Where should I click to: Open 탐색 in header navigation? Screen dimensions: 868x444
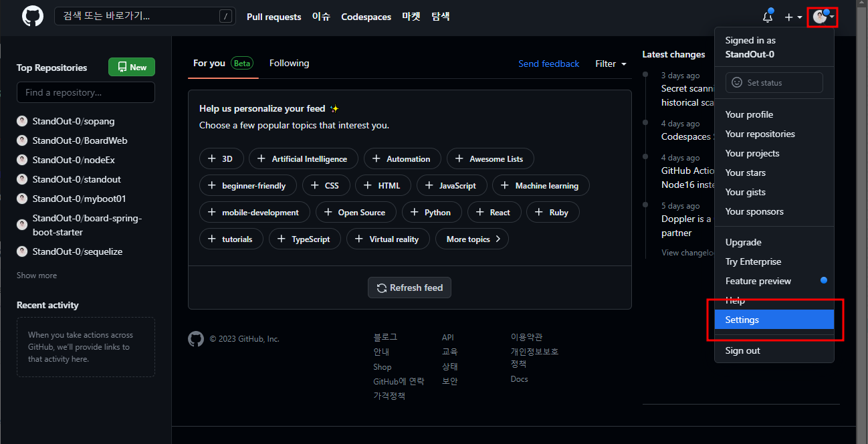[x=441, y=17]
